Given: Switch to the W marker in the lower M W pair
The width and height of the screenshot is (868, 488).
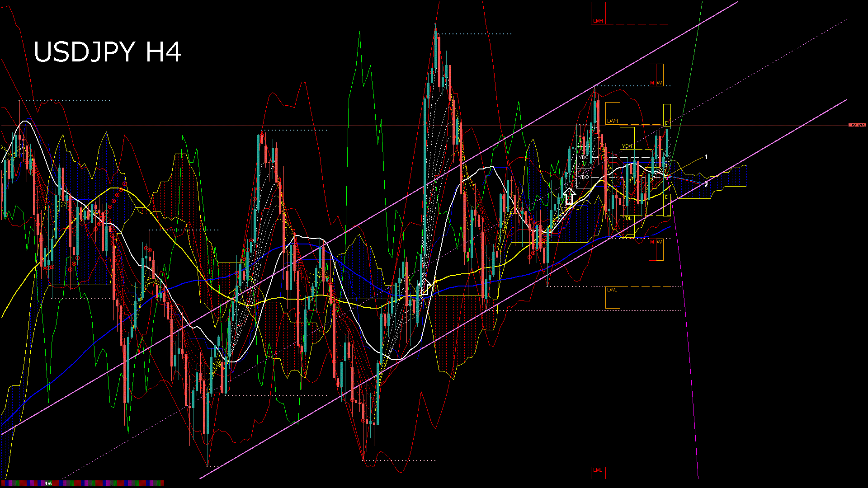Looking at the screenshot, I should point(659,242).
